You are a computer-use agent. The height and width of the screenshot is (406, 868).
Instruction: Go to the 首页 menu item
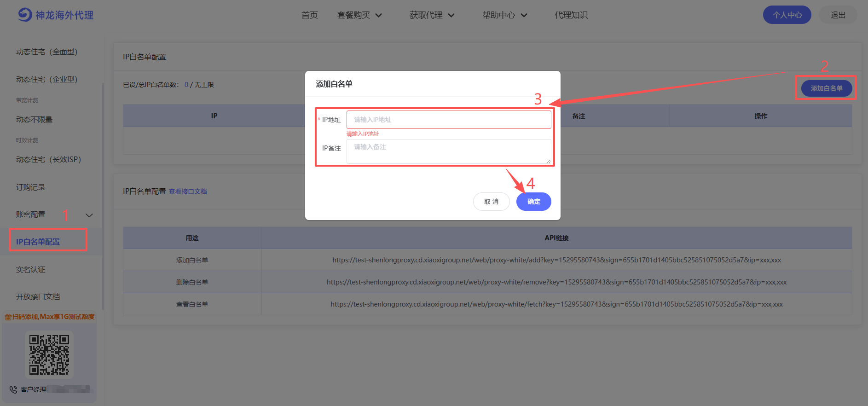(309, 15)
